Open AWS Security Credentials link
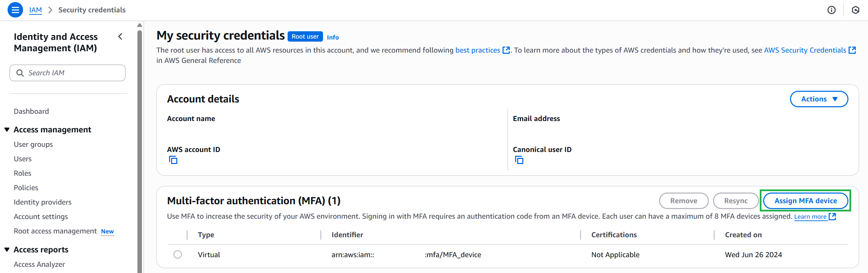 coord(805,50)
